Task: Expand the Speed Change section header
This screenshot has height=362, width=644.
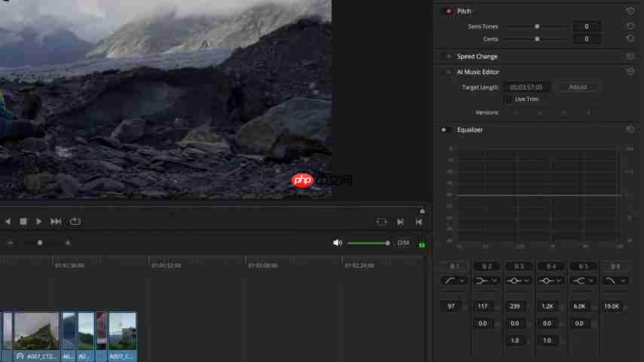Action: (x=477, y=57)
